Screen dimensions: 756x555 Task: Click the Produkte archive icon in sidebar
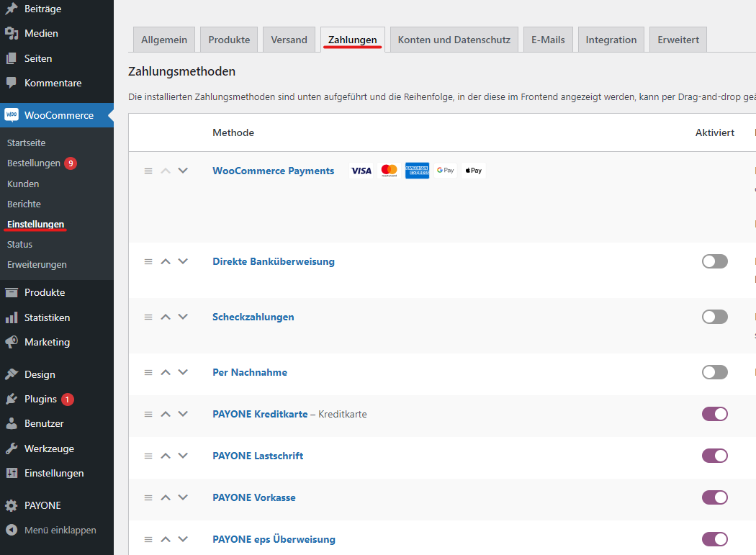point(12,292)
